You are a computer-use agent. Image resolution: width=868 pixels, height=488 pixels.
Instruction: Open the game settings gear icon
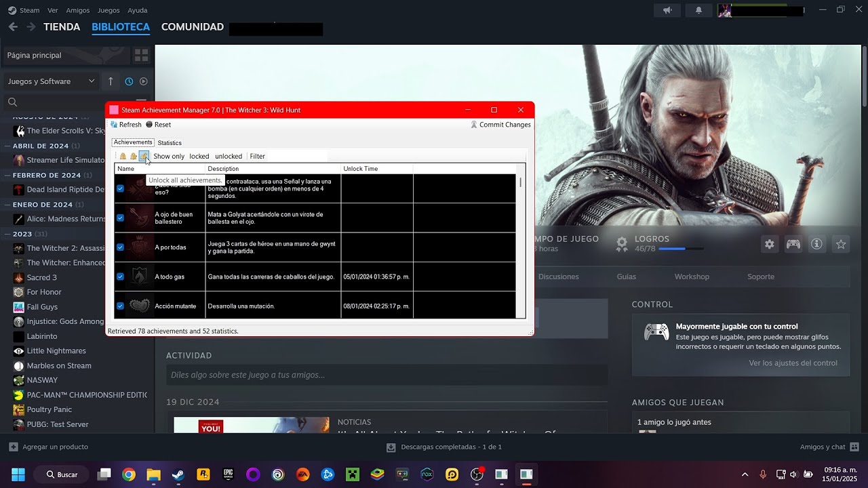pos(769,244)
